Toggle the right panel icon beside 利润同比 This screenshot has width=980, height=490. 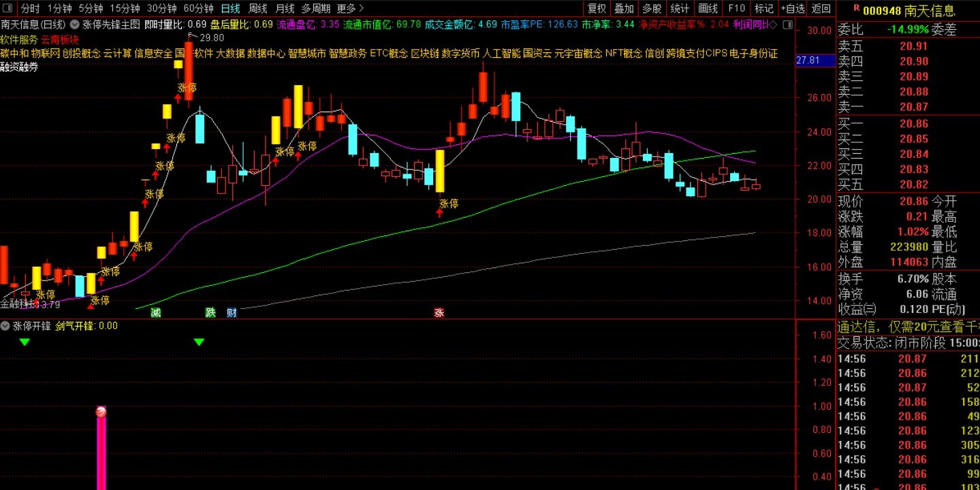coord(788,24)
